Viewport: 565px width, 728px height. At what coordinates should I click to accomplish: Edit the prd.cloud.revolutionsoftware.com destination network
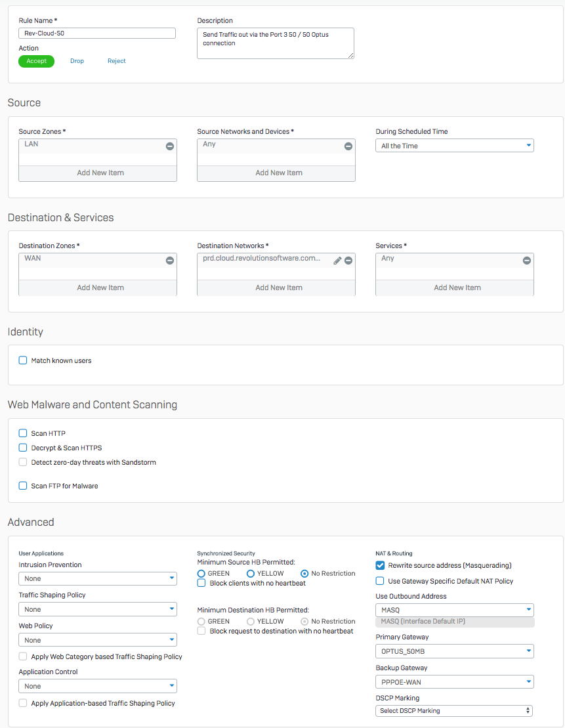[337, 261]
